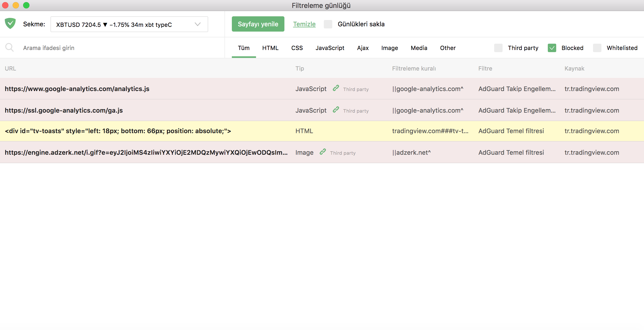This screenshot has height=330, width=644.
Task: Click the search magnifier icon
Action: (x=9, y=47)
